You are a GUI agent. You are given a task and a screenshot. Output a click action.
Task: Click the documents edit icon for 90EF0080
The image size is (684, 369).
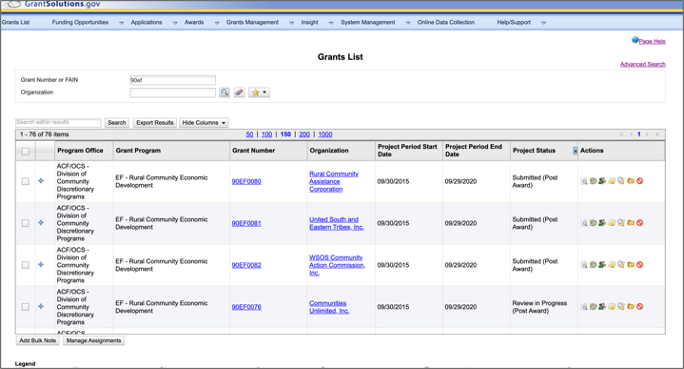point(593,181)
